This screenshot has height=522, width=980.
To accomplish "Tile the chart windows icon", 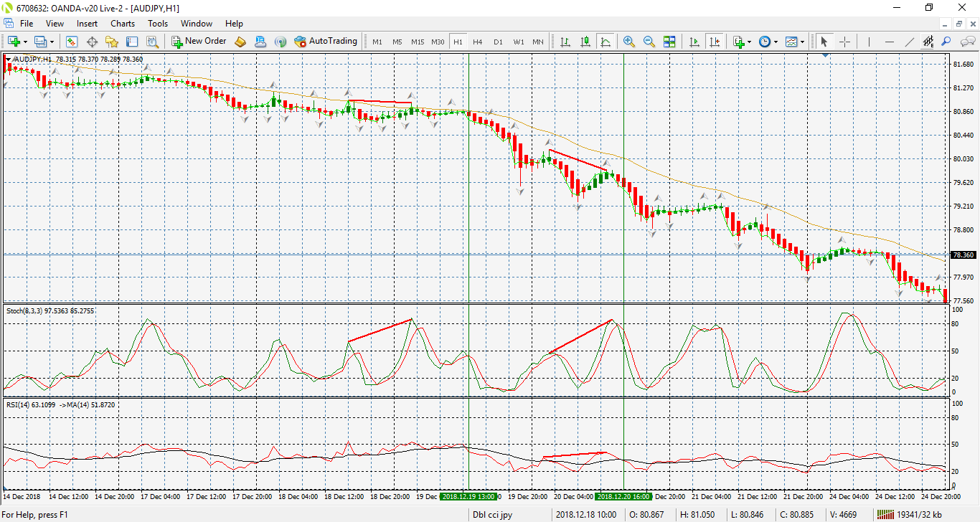I will point(669,42).
